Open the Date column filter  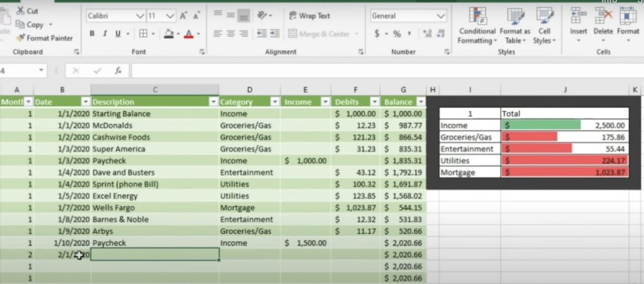pyautogui.click(x=86, y=102)
